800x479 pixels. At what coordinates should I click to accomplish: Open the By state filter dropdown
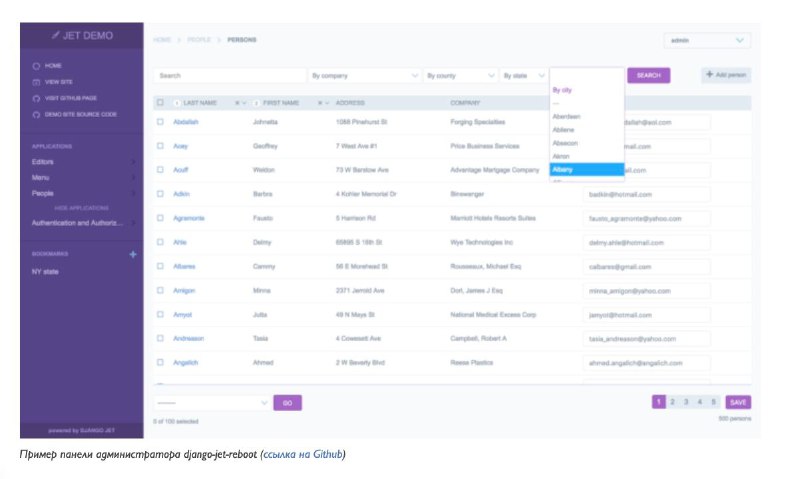[x=523, y=75]
